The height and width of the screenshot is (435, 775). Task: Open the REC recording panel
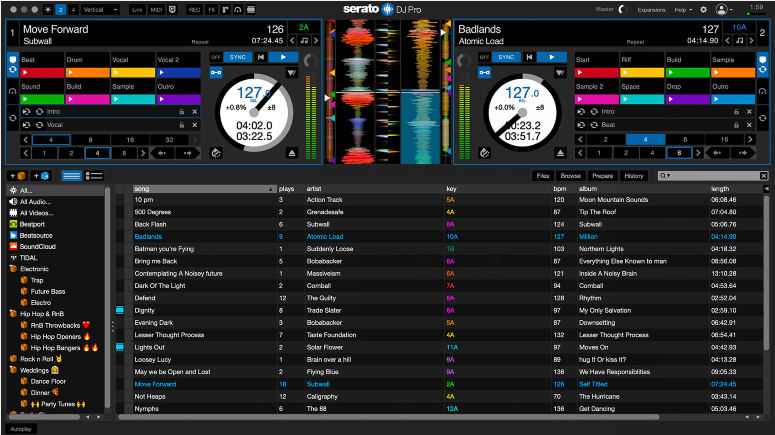coord(194,9)
